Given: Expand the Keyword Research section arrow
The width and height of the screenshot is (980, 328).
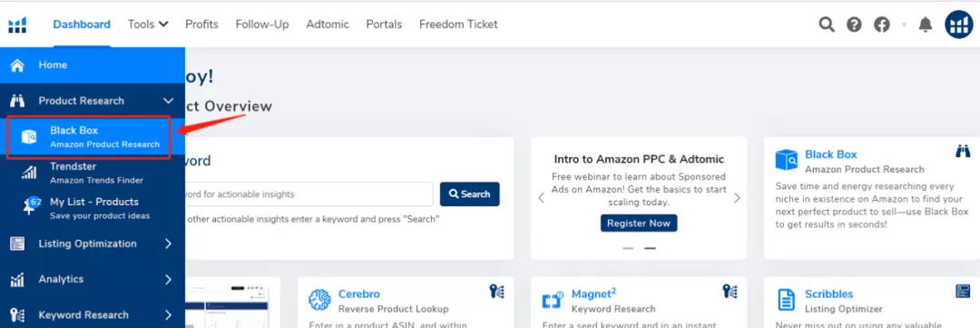Looking at the screenshot, I should point(168,315).
